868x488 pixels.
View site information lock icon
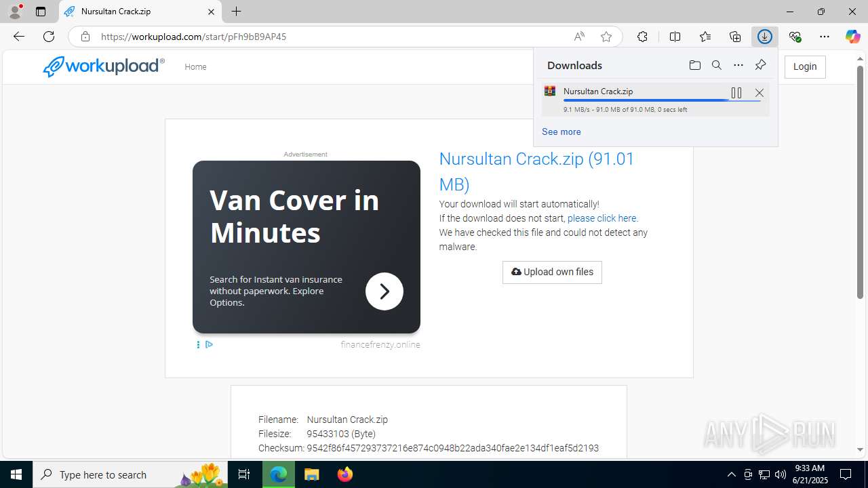pos(85,37)
